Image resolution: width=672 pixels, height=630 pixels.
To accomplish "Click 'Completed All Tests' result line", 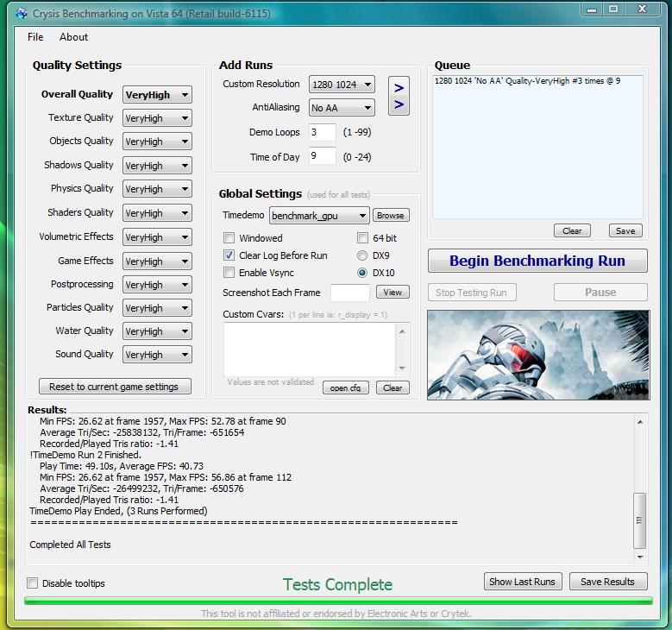I will coord(70,545).
